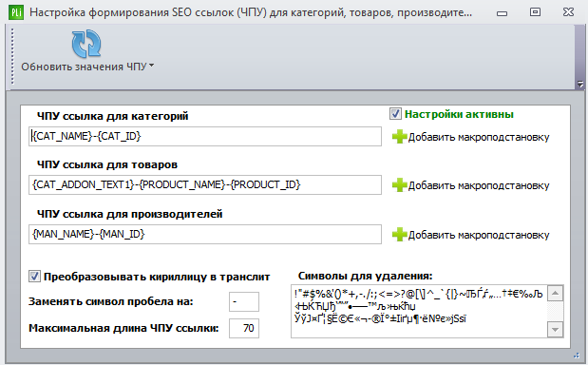
Task: Close the SEO settings window
Action: click(568, 12)
